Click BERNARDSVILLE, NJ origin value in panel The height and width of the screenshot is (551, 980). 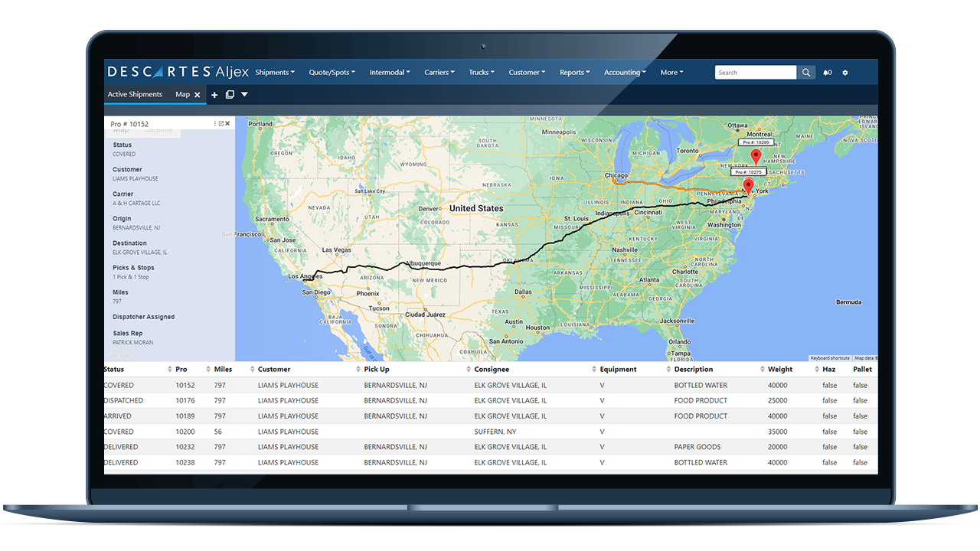click(x=137, y=228)
